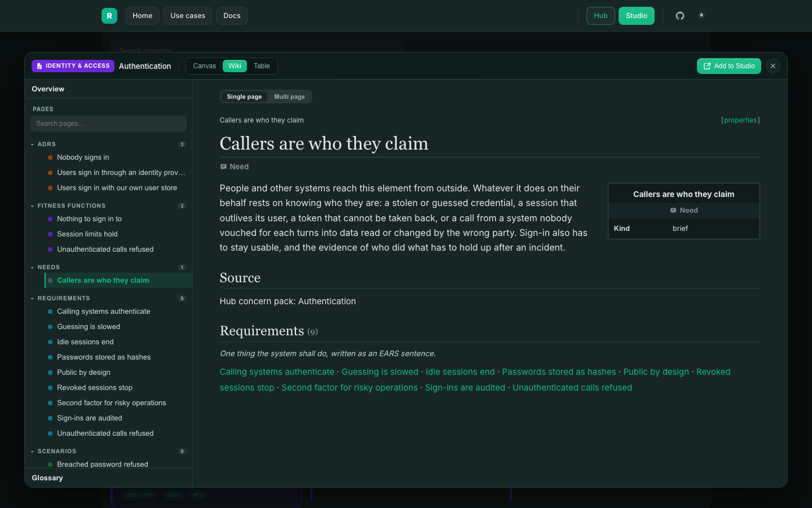Click the breadcrumb 'Callers are who they claim'
812x508 pixels.
(262, 120)
